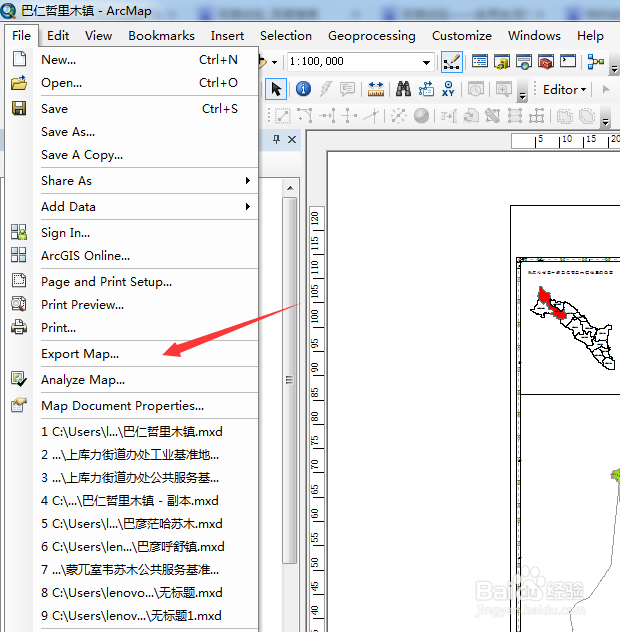Screen dimensions: 620x632
Task: Click the Find Route icon
Action: (x=426, y=89)
